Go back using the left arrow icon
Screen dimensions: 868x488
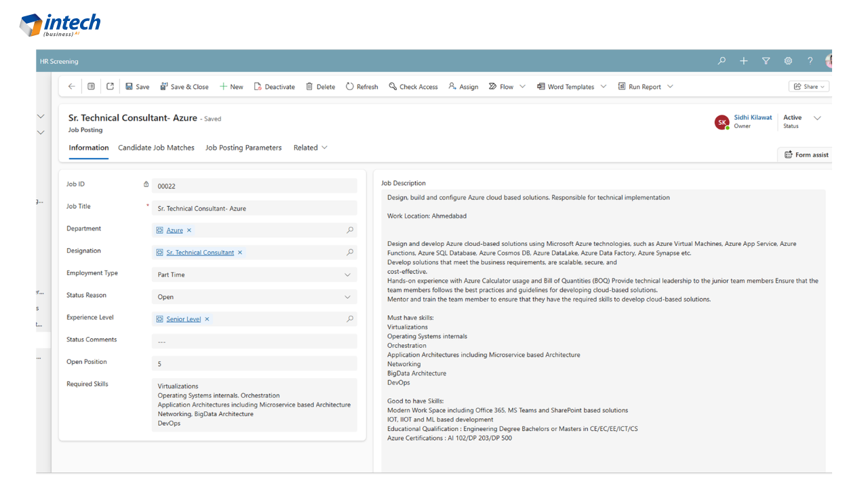pos(71,87)
